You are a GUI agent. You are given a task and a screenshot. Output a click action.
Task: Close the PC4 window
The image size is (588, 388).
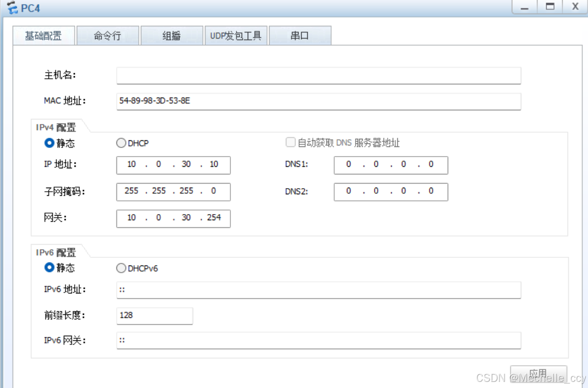[575, 7]
